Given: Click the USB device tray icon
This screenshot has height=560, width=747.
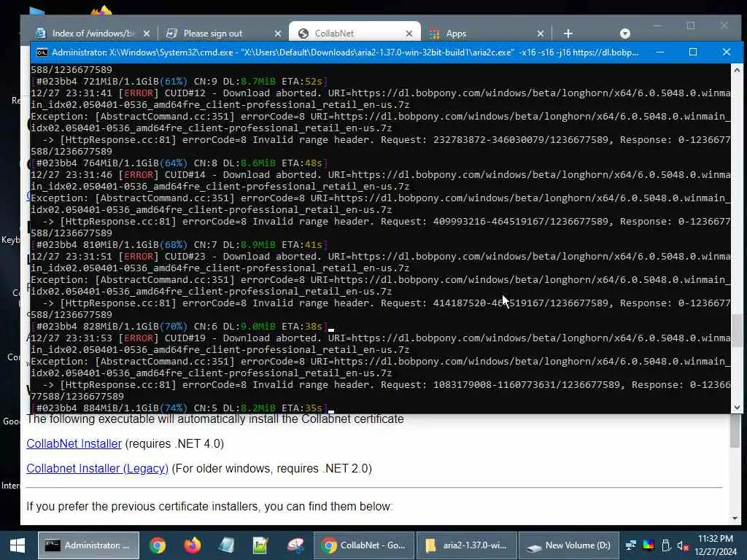Looking at the screenshot, I should (666, 545).
